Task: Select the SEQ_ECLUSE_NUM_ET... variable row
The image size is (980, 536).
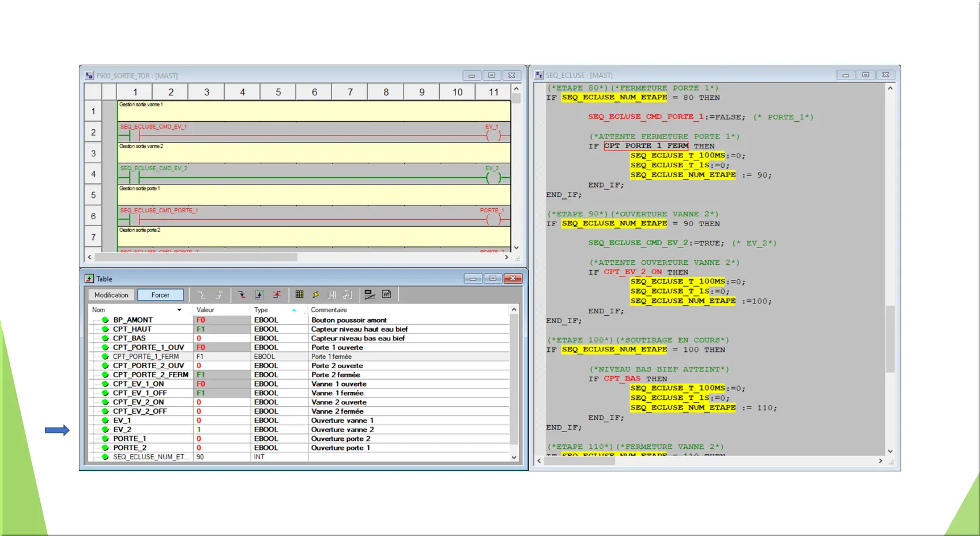Action: click(x=299, y=457)
